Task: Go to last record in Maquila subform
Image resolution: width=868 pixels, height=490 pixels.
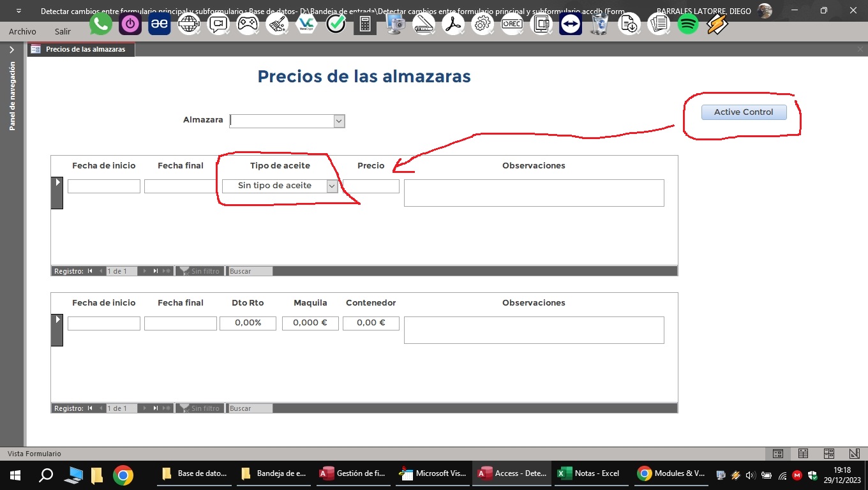Action: pyautogui.click(x=155, y=408)
